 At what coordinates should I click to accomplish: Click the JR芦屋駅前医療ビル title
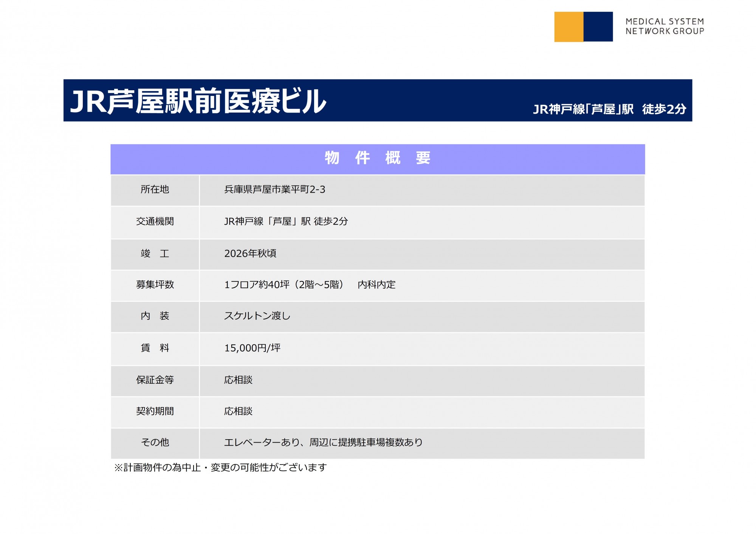198,101
